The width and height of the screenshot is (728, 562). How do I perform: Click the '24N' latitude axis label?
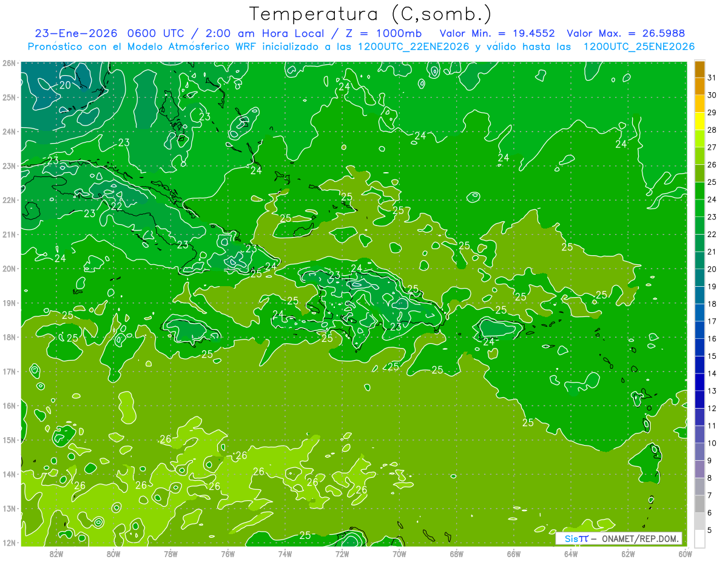click(x=9, y=132)
